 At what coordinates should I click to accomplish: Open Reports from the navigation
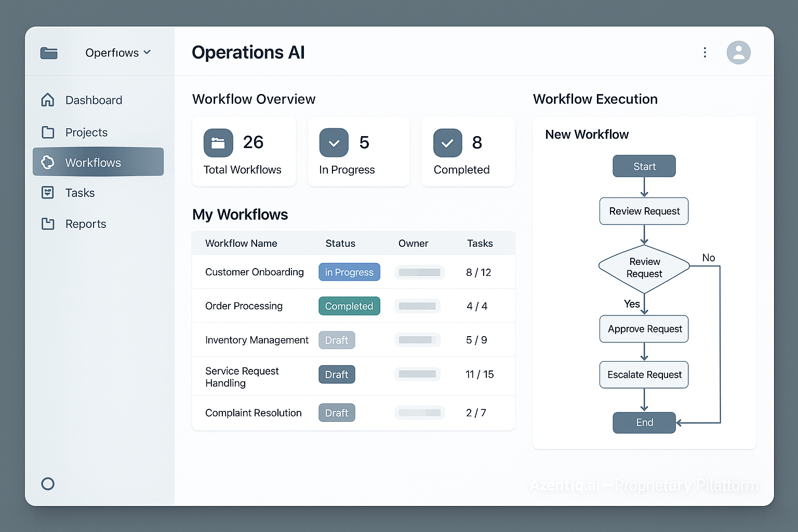(86, 223)
